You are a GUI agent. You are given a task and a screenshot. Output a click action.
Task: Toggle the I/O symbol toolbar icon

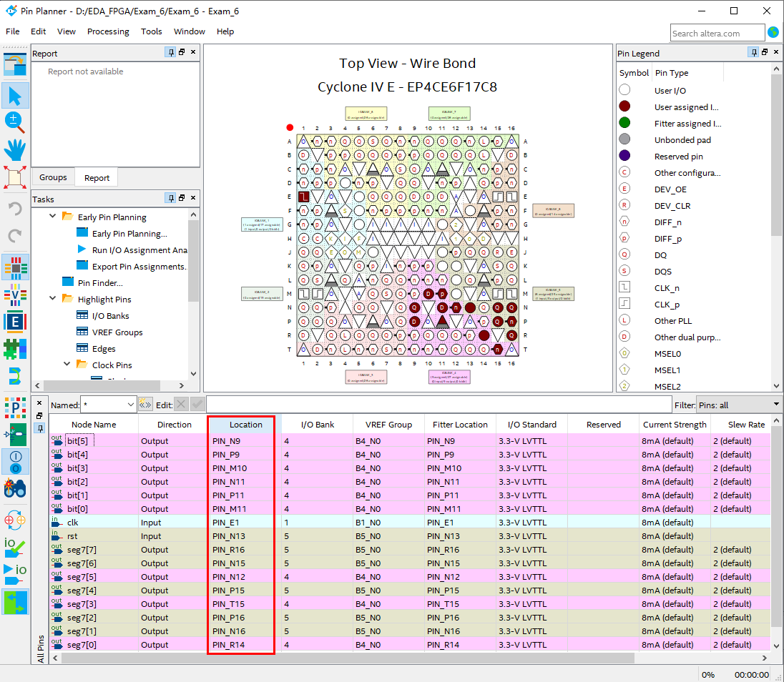click(x=15, y=462)
